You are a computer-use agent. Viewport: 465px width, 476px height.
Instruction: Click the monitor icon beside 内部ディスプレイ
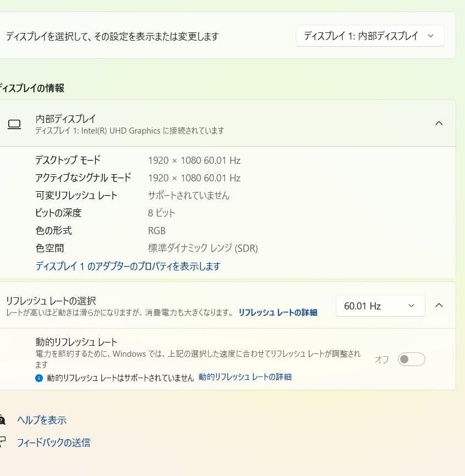click(15, 124)
